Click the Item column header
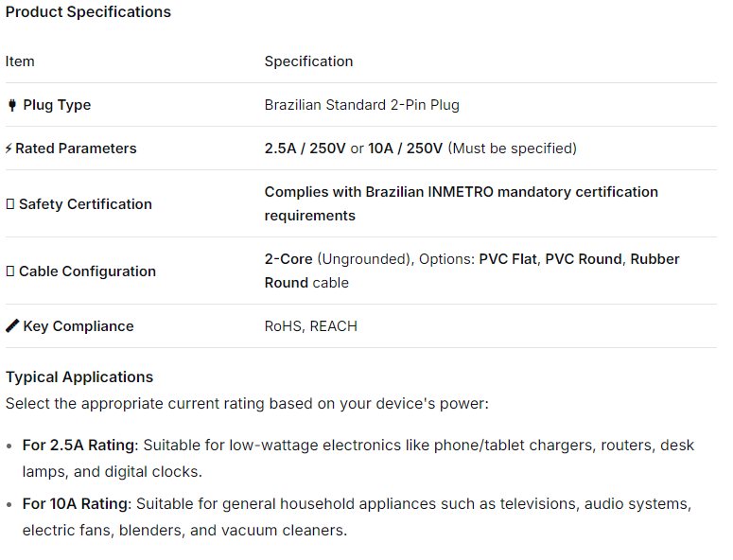 [x=20, y=61]
